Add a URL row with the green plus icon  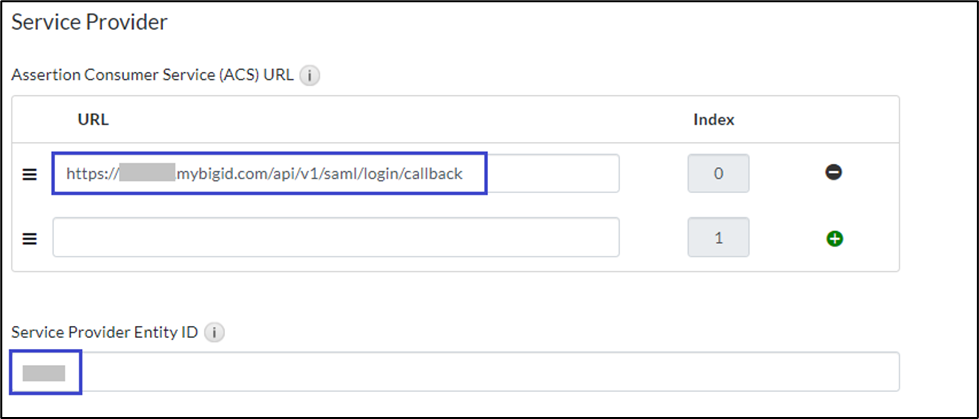[x=833, y=238]
